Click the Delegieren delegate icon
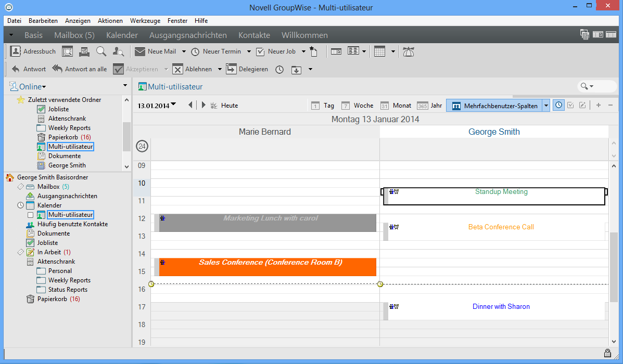The width and height of the screenshot is (623, 364). pos(231,69)
